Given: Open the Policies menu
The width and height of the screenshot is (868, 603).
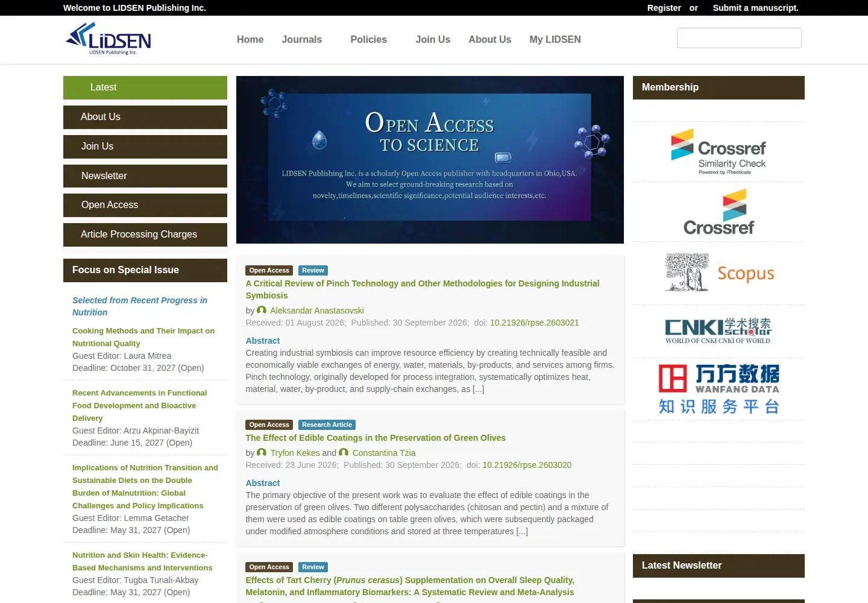Looking at the screenshot, I should [369, 39].
